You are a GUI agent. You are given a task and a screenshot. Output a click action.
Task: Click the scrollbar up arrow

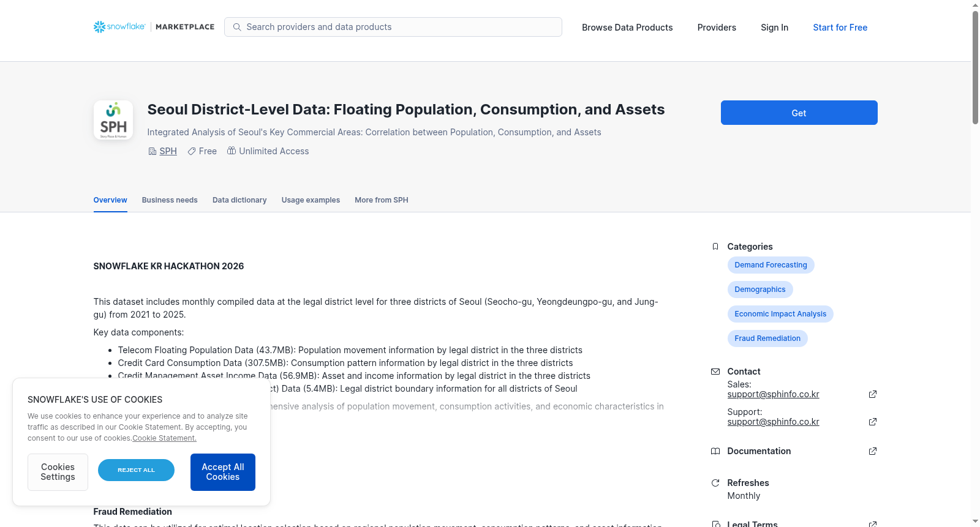pos(975,5)
